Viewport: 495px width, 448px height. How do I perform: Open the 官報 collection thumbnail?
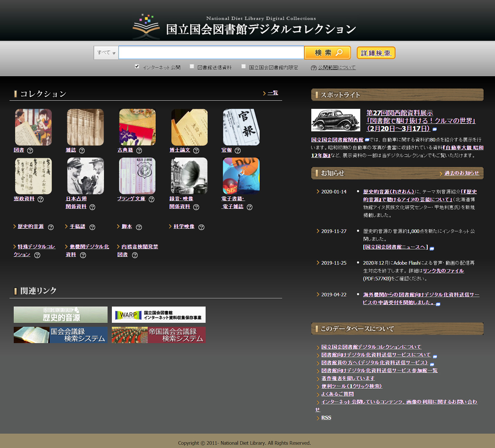point(241,127)
